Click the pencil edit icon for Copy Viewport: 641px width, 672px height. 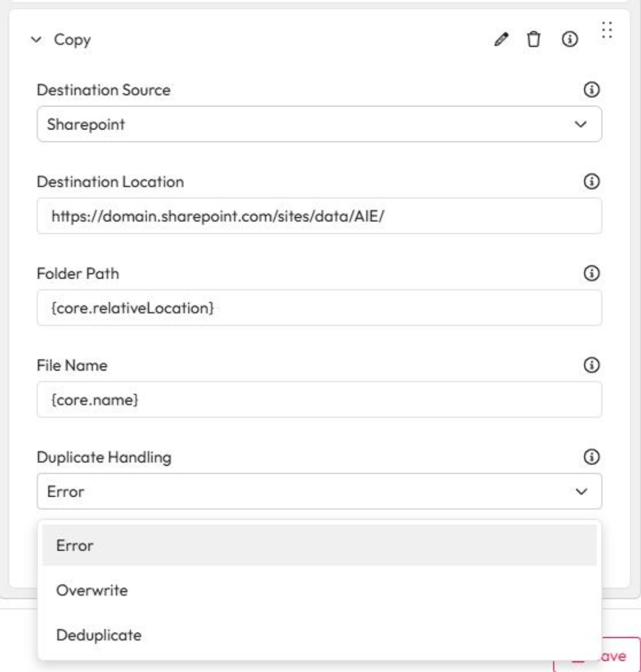502,40
